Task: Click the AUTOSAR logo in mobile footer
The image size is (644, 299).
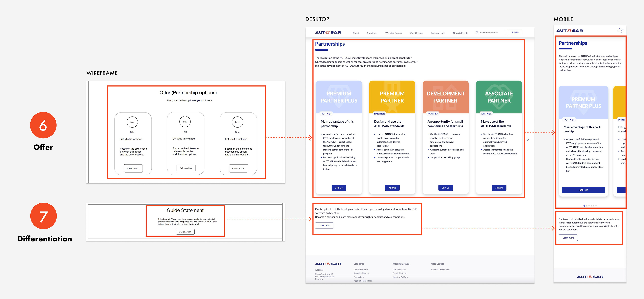Action: pos(590,277)
